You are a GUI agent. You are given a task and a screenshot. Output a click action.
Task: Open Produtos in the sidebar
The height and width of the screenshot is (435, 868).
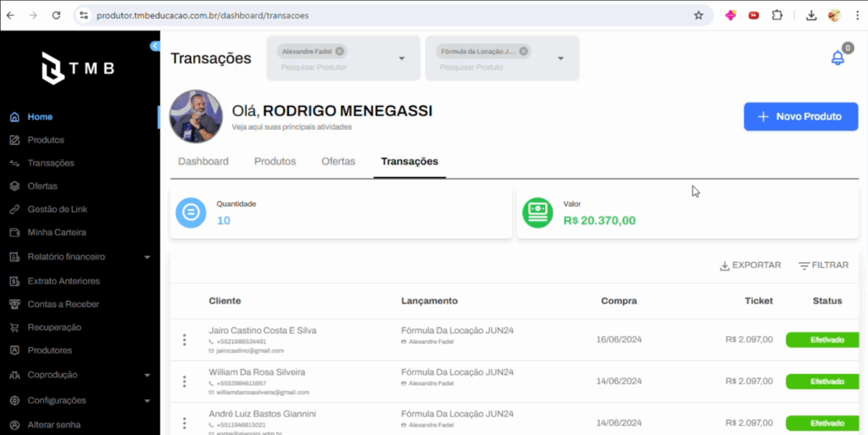(46, 140)
